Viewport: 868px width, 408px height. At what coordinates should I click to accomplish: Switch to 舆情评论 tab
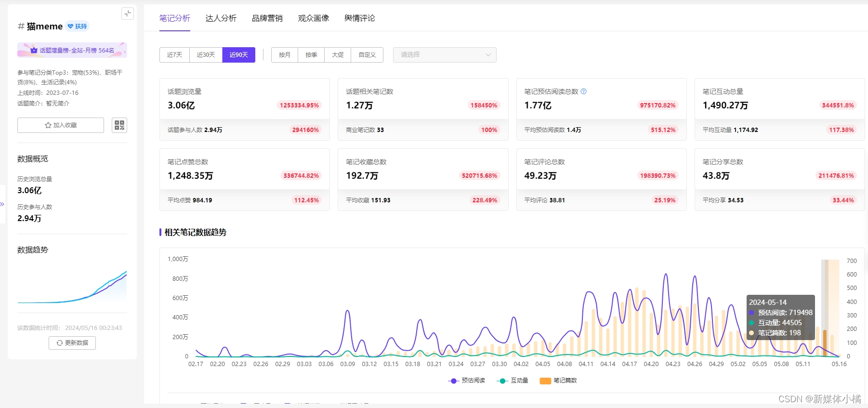pos(360,18)
